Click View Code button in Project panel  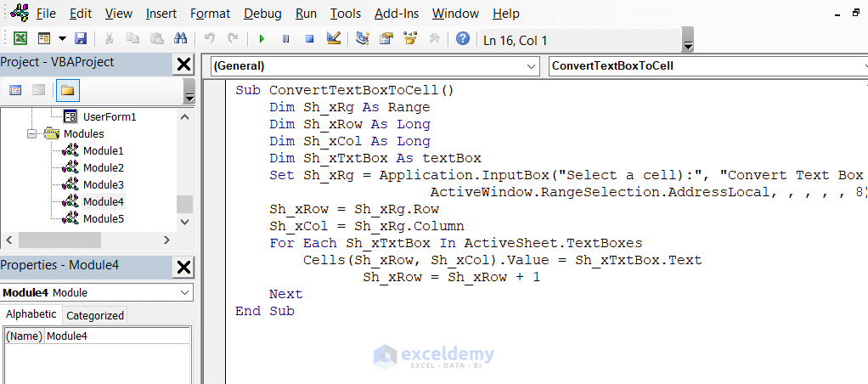[15, 90]
